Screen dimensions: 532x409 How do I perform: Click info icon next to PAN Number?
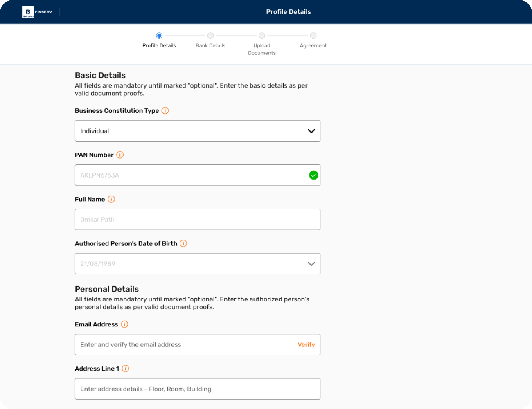tap(120, 155)
